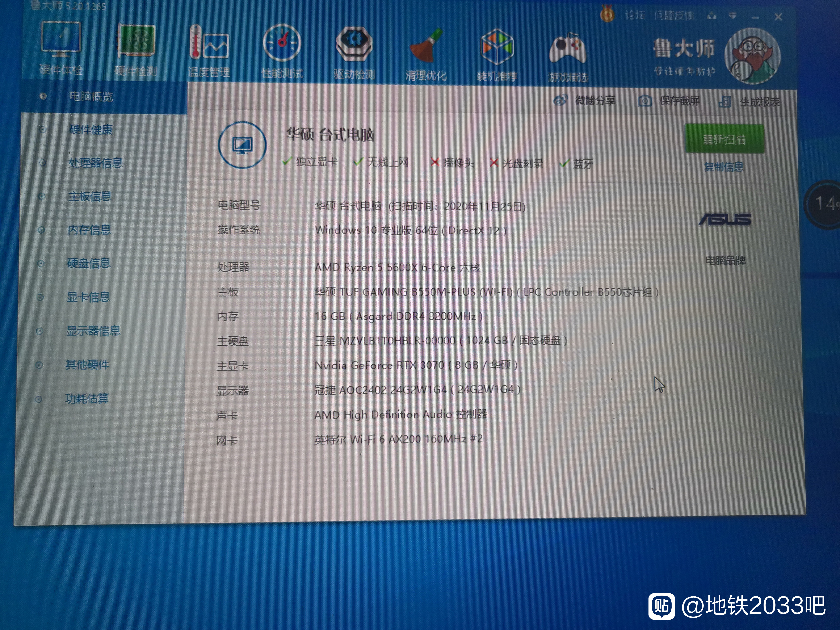840x630 pixels.
Task: Click 华硕 TUF GAMING B550M-PLUS motherboard value
Action: coord(486,292)
